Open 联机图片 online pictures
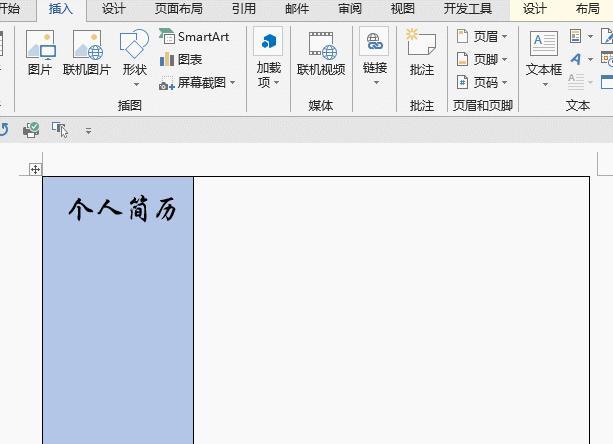 click(87, 53)
